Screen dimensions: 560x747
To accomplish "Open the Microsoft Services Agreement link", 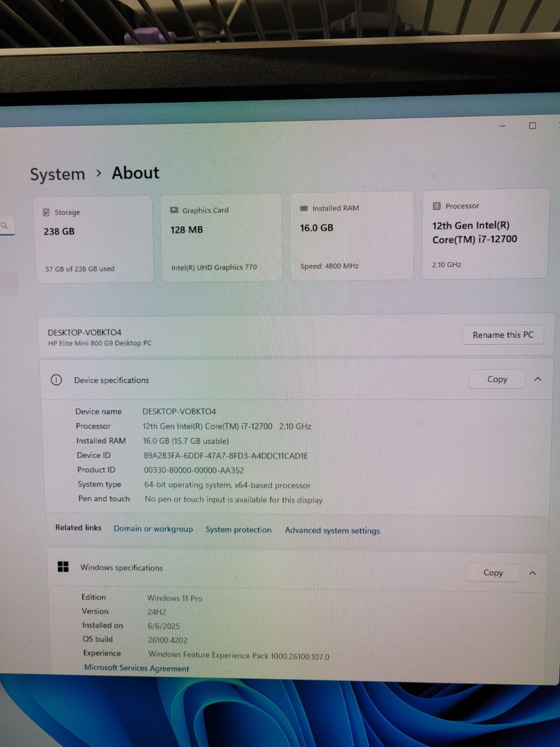I will click(137, 668).
